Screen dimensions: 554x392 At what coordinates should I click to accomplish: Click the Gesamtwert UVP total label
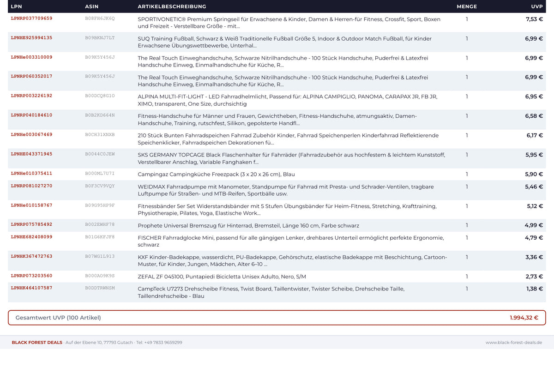pyautogui.click(x=58, y=318)
